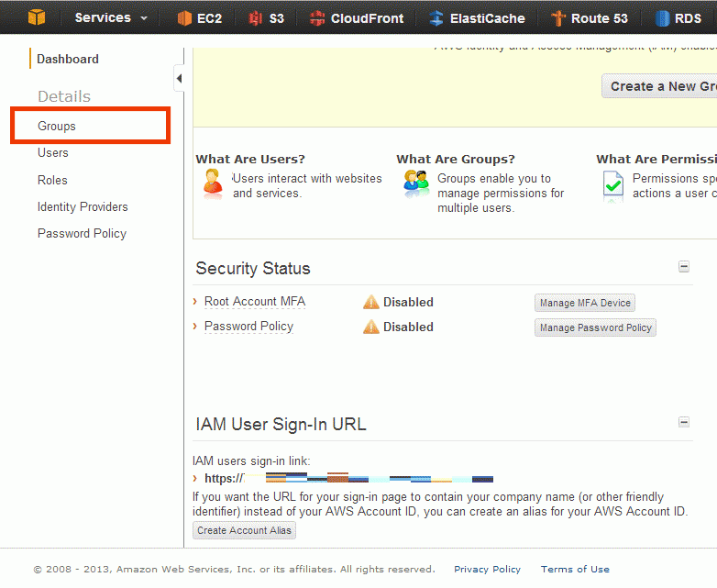Select Dashboard in the sidebar

pos(68,59)
